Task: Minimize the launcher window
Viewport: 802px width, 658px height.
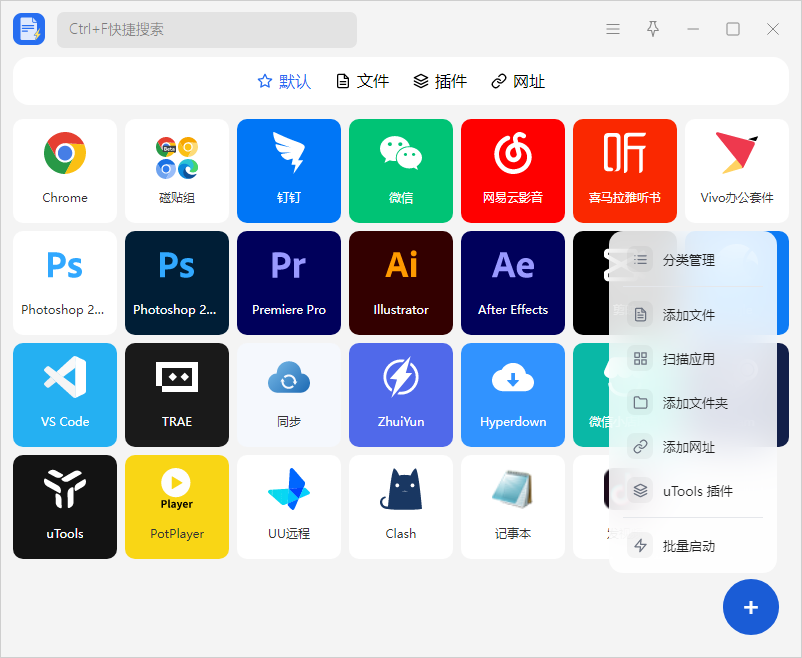Action: 693,29
